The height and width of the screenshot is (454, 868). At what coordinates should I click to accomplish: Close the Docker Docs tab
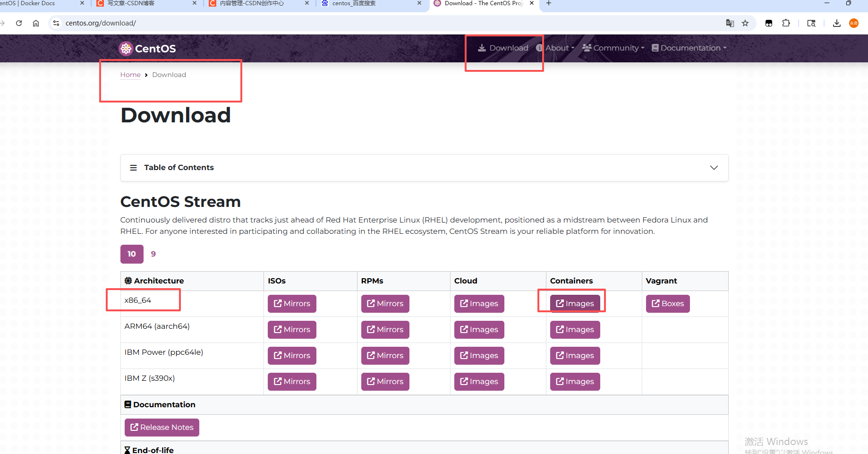(x=82, y=3)
